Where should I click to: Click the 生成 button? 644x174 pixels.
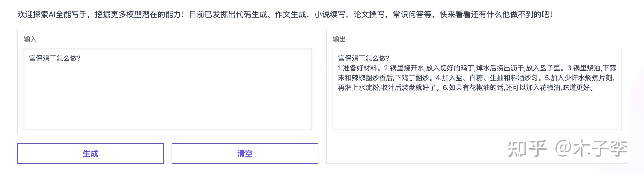click(90, 153)
